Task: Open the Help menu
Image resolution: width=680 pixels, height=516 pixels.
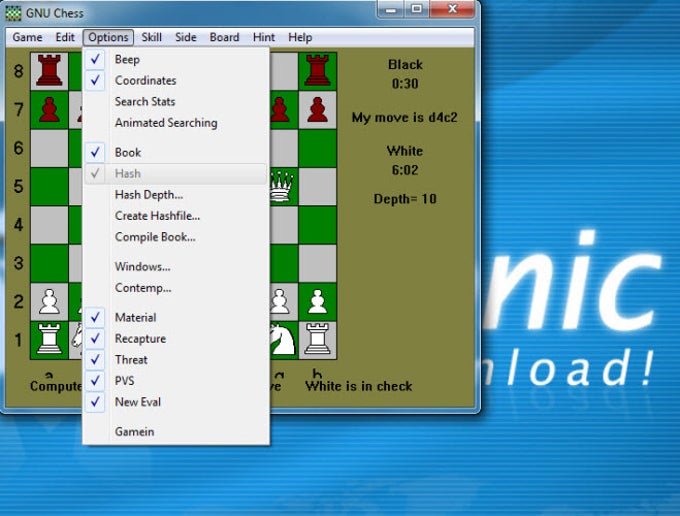Action: pos(300,37)
